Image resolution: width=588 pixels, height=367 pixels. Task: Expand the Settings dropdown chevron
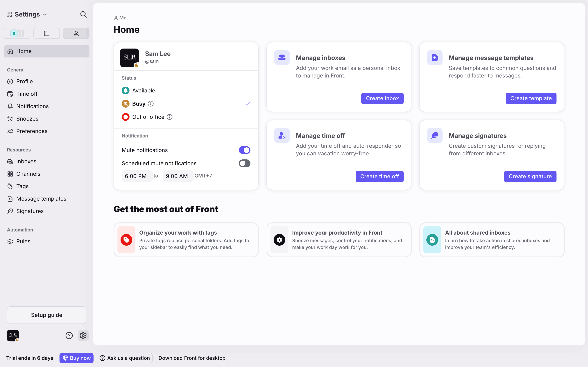pos(45,14)
